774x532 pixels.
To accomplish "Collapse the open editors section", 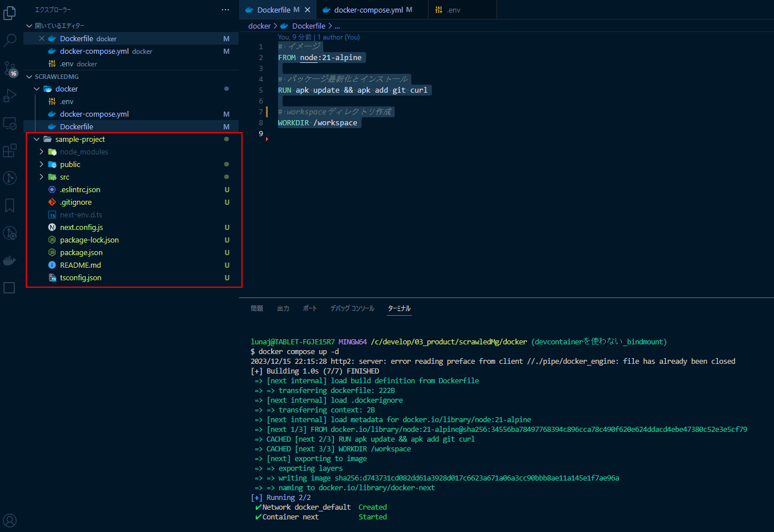I will point(29,26).
